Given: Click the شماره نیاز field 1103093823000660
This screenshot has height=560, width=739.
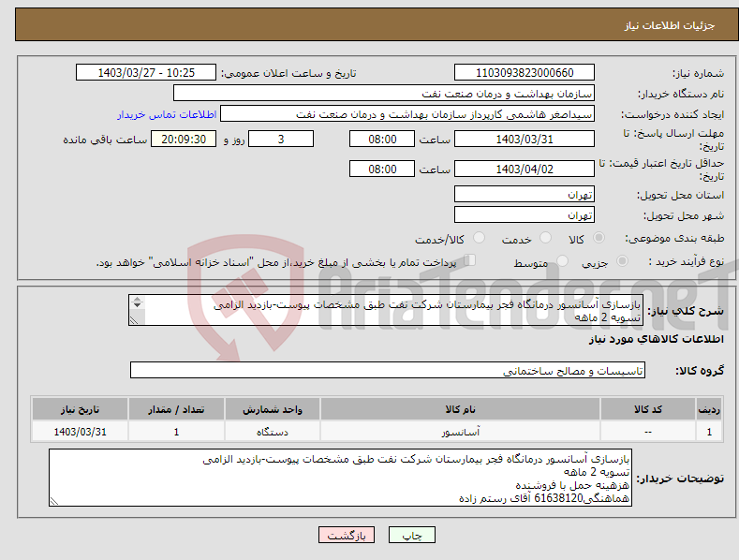Looking at the screenshot, I should (x=525, y=73).
